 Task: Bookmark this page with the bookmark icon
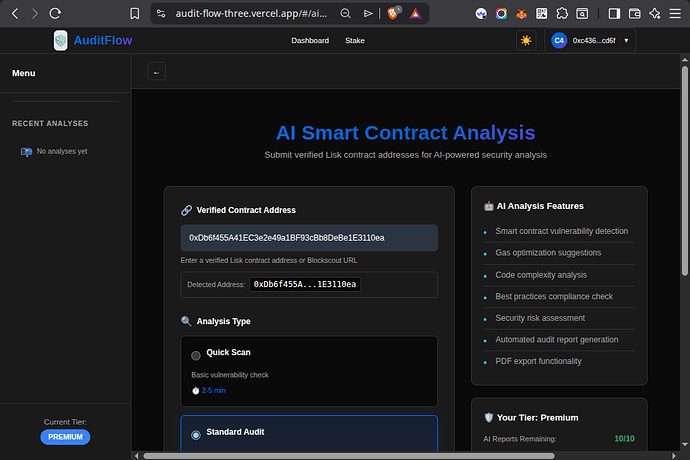pos(135,14)
